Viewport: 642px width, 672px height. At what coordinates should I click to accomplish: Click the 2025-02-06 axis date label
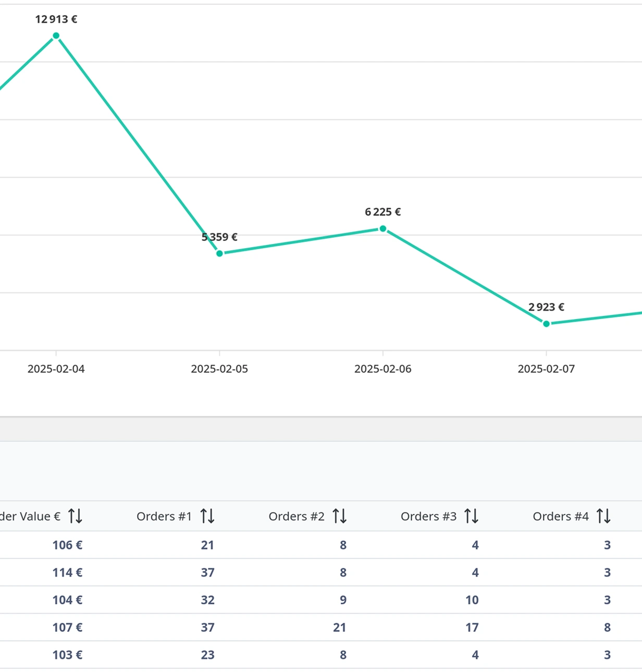(x=383, y=369)
